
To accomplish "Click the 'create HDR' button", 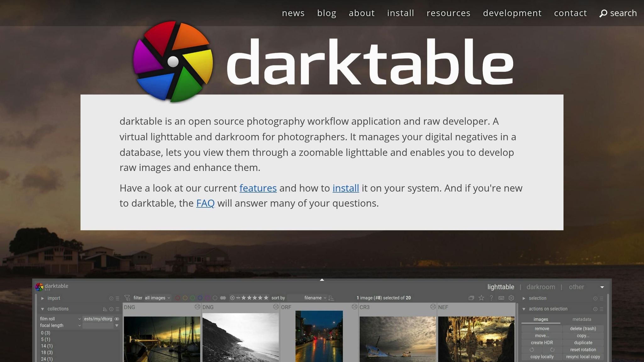I will (x=541, y=343).
